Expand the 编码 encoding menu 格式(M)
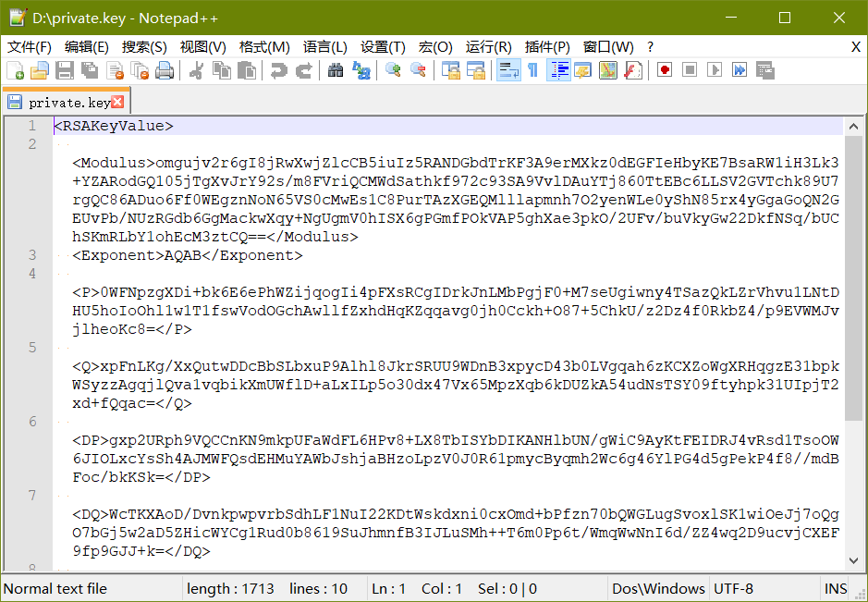Image resolution: width=868 pixels, height=602 pixels. (x=264, y=46)
